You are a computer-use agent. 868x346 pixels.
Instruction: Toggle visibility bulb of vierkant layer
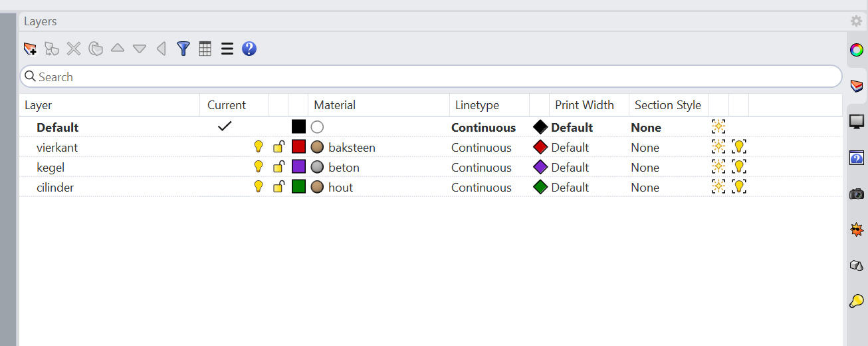[x=259, y=147]
